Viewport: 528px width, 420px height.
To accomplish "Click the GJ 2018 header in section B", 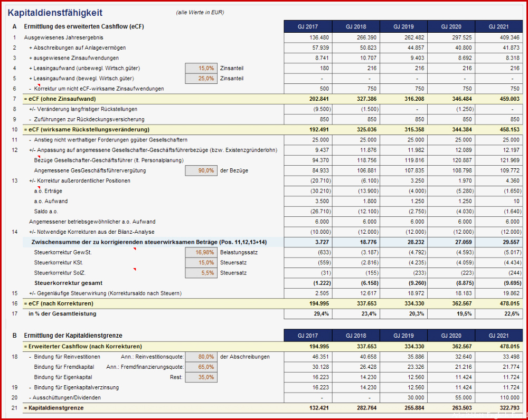I will tap(355, 336).
